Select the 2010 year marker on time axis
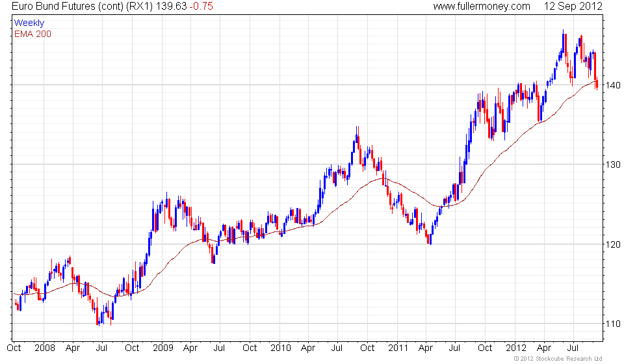The height and width of the screenshot is (364, 637). (x=280, y=348)
